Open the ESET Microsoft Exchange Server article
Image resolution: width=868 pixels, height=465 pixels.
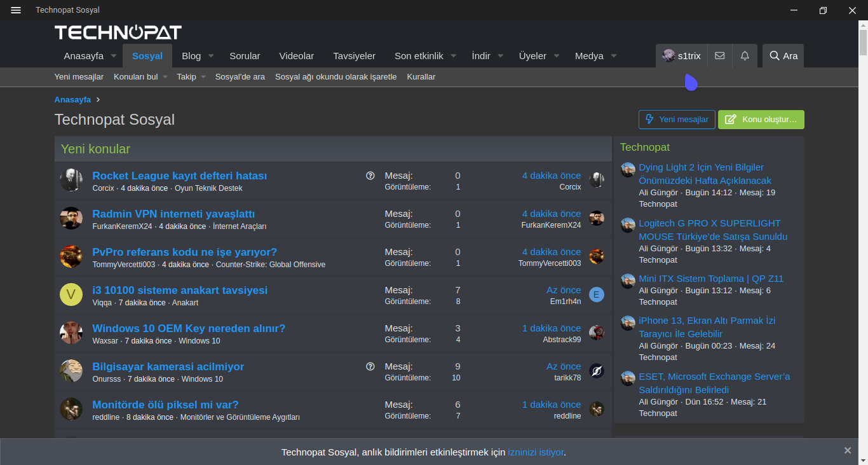point(714,383)
